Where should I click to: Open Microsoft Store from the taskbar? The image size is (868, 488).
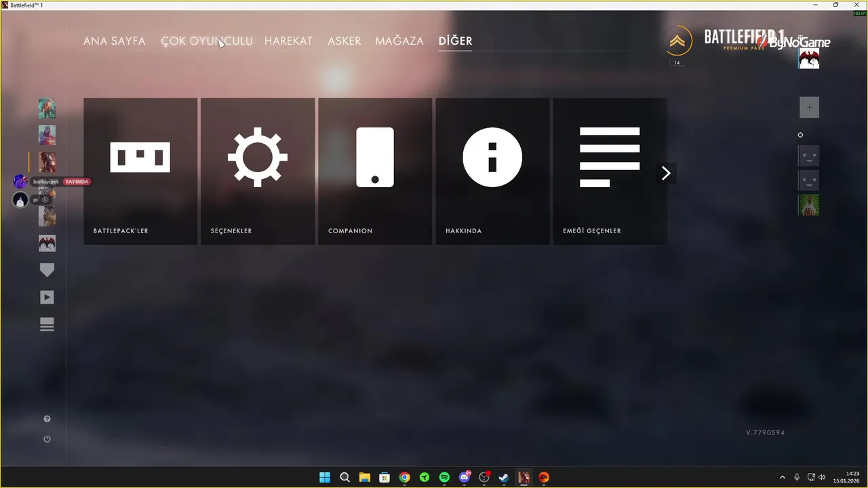(384, 477)
